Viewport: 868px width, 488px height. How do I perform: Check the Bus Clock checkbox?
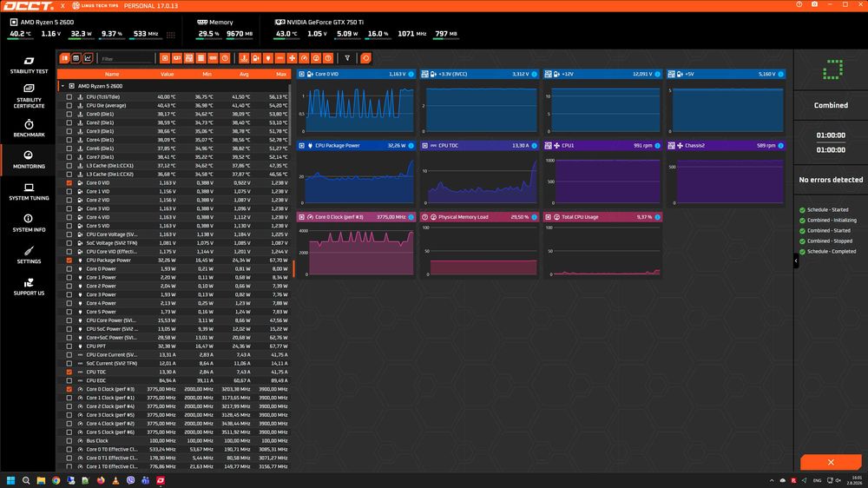click(x=69, y=441)
